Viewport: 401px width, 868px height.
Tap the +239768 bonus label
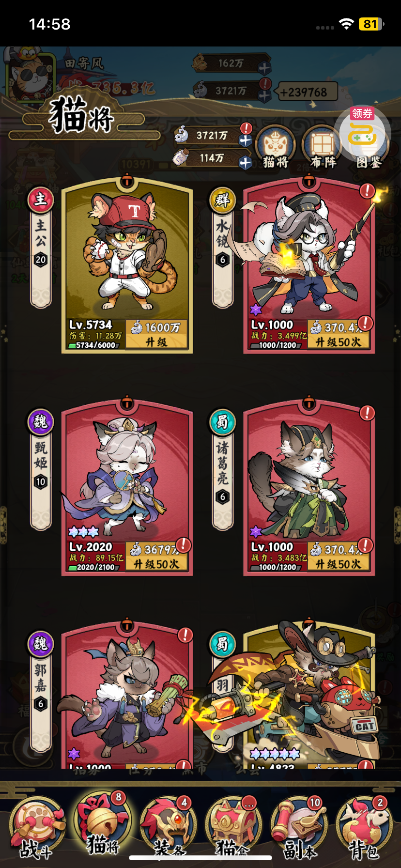tap(306, 92)
